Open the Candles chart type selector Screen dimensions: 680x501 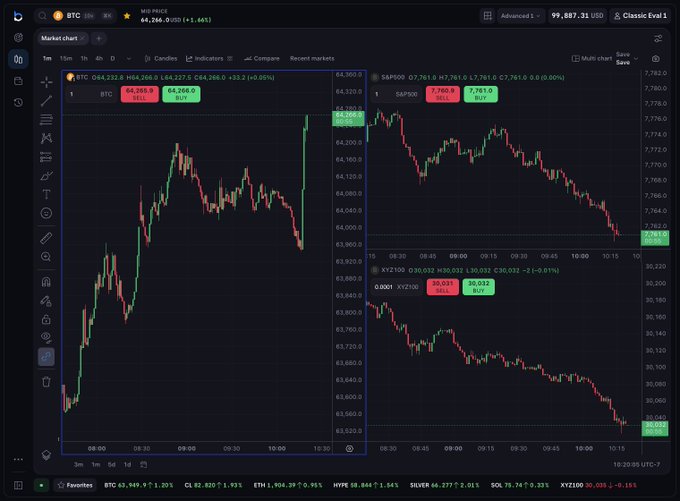pyautogui.click(x=161, y=59)
